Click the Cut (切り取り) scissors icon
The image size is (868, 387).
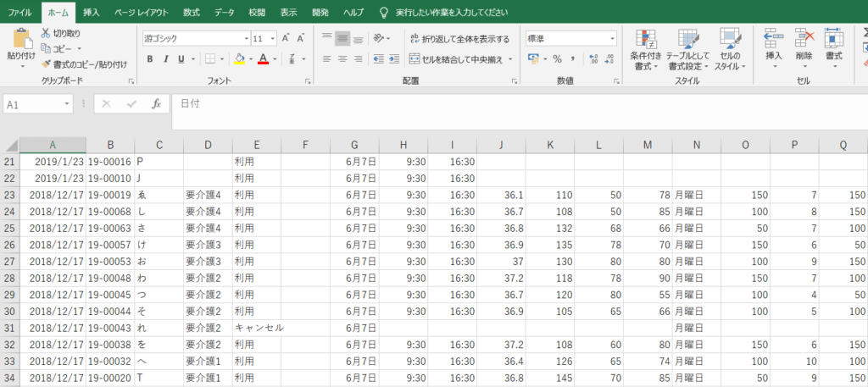46,34
